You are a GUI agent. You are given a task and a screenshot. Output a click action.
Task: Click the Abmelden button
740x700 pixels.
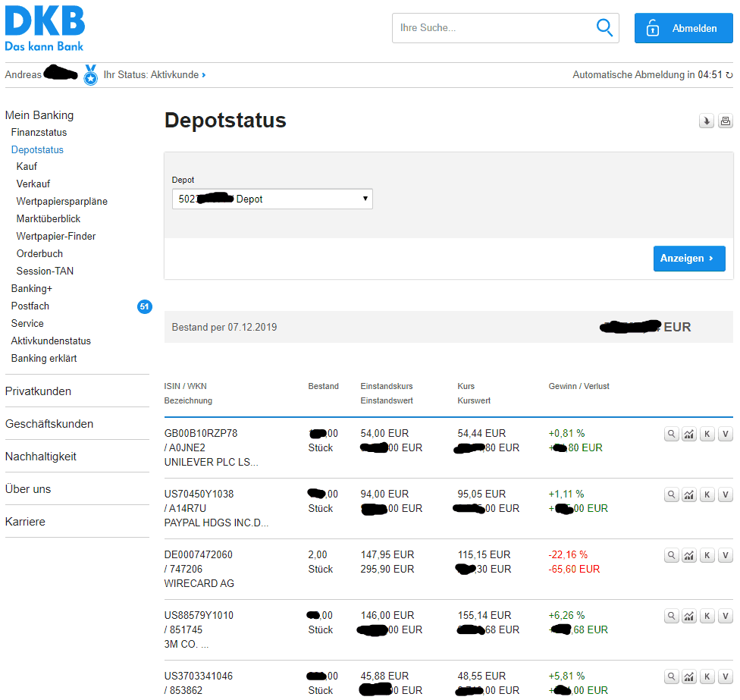click(683, 28)
